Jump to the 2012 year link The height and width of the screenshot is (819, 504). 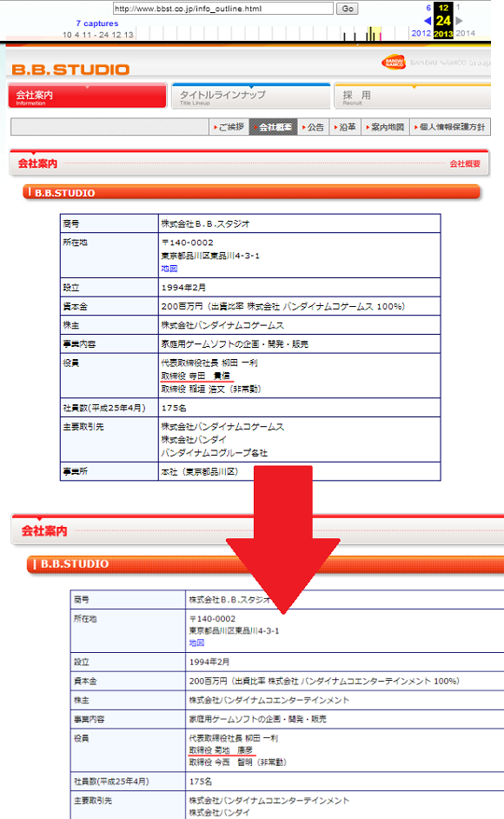point(421,33)
